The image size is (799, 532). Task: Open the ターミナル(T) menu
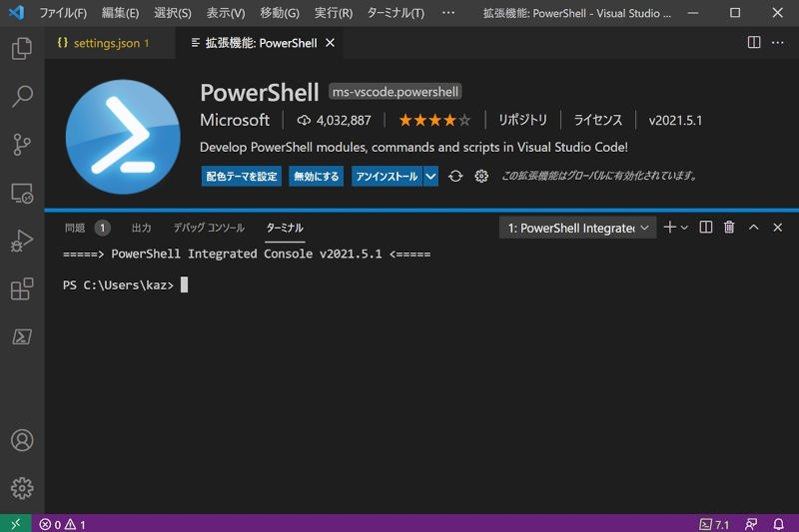(x=396, y=13)
